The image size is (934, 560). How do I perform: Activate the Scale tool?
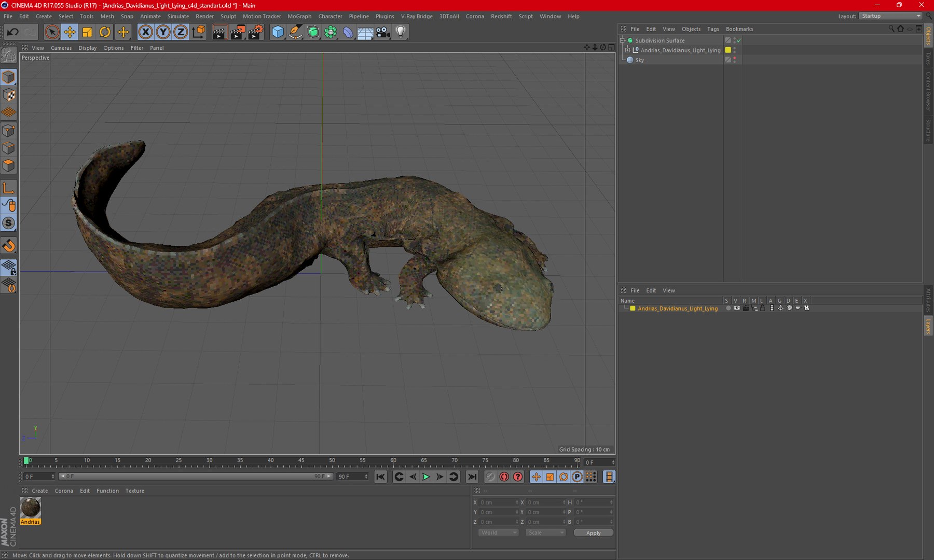[87, 32]
